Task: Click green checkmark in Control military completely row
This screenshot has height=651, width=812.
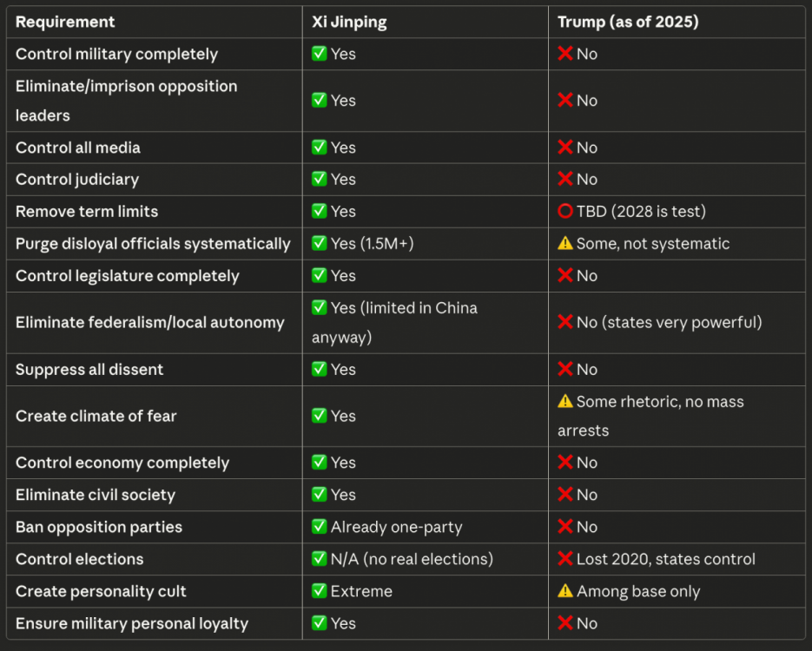Action: point(320,54)
